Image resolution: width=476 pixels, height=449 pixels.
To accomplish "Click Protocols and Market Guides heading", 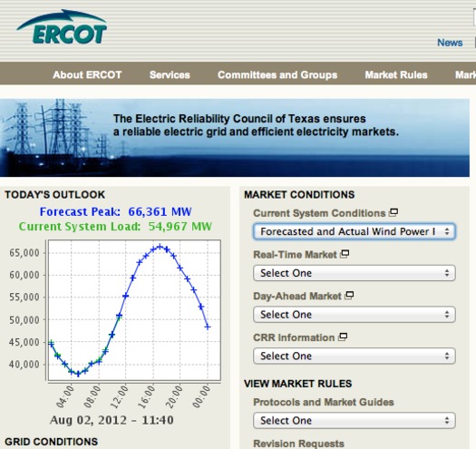I will tap(324, 402).
